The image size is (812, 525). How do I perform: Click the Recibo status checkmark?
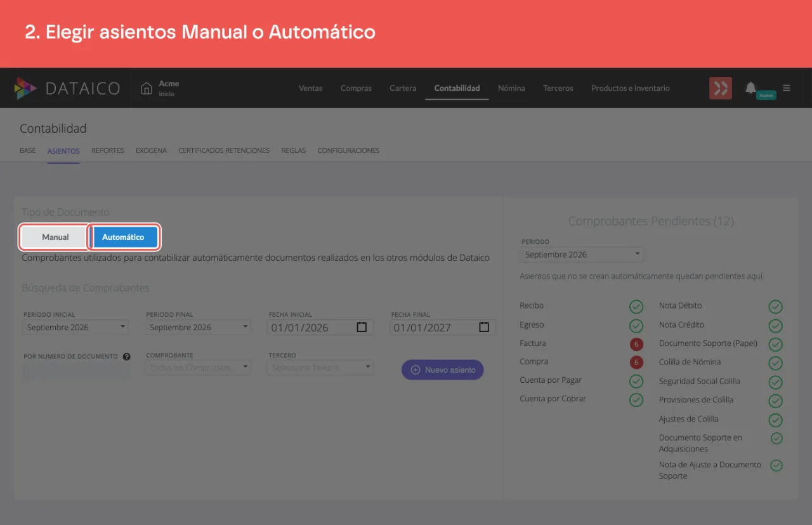(636, 307)
